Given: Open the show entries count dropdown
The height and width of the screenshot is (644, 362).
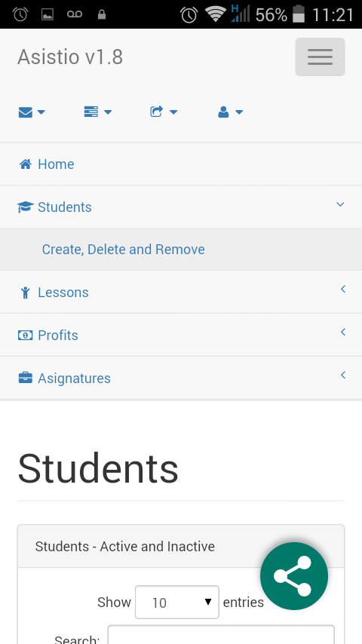Looking at the screenshot, I should (177, 602).
